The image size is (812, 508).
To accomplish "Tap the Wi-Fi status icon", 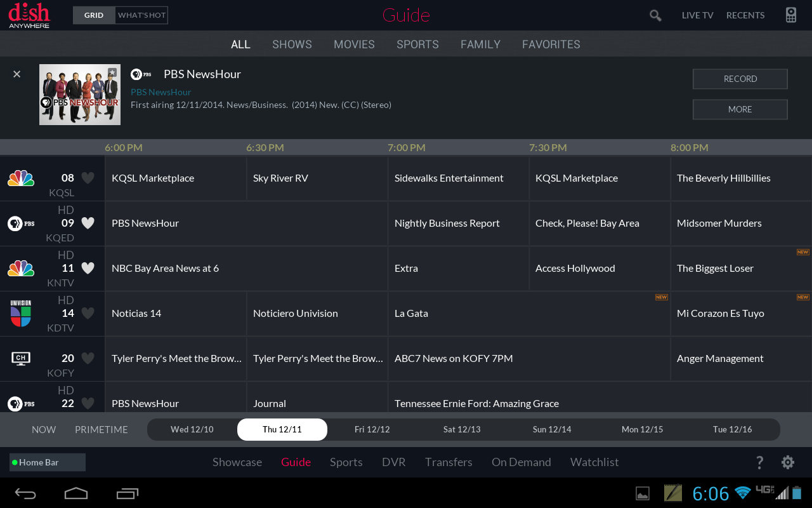I will [743, 493].
